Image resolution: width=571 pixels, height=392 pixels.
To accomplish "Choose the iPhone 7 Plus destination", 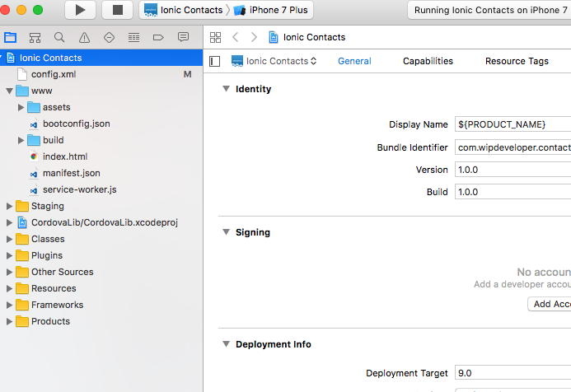I will point(271,10).
